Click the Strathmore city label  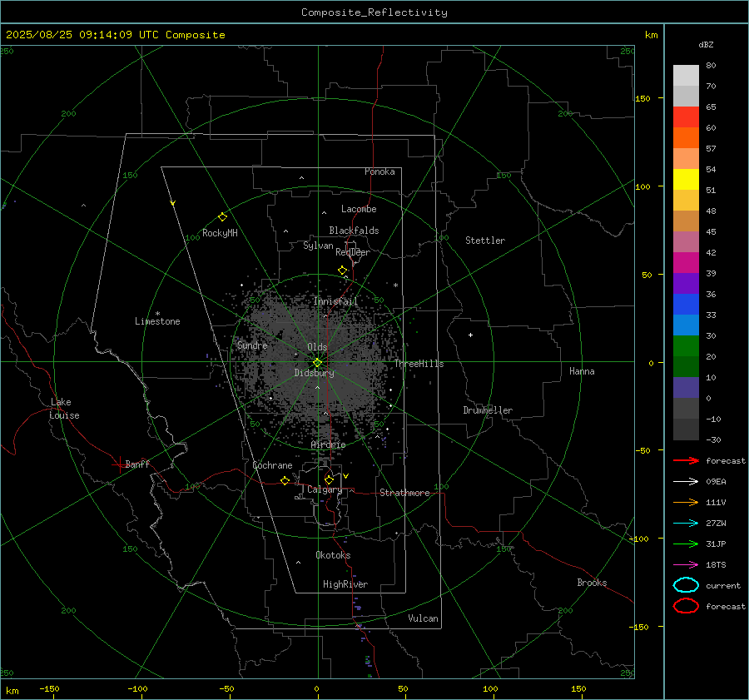click(x=404, y=493)
